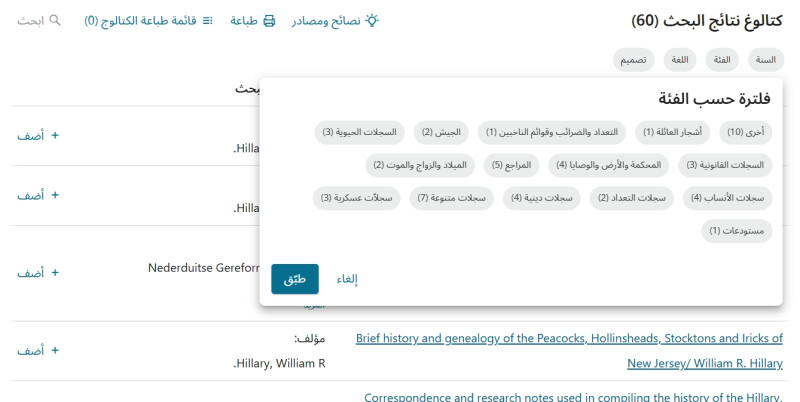Screen dimensions: 800x402
Task: Click author text Hillary, William R
Action: pyautogui.click(x=280, y=363)
